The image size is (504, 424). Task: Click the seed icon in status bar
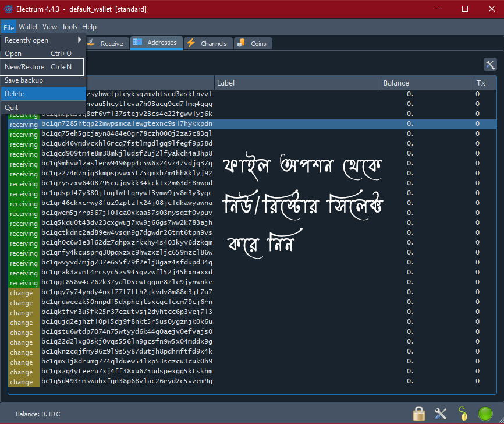[463, 414]
